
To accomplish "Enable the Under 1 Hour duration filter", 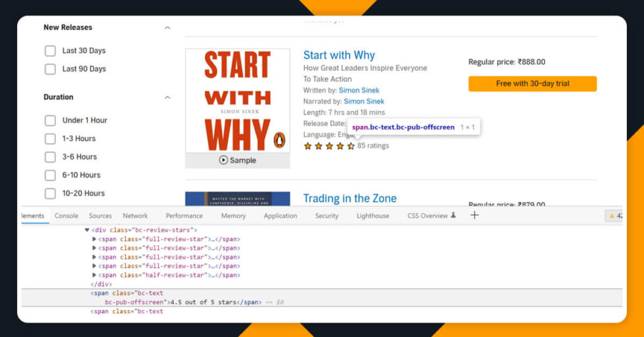I will 50,121.
